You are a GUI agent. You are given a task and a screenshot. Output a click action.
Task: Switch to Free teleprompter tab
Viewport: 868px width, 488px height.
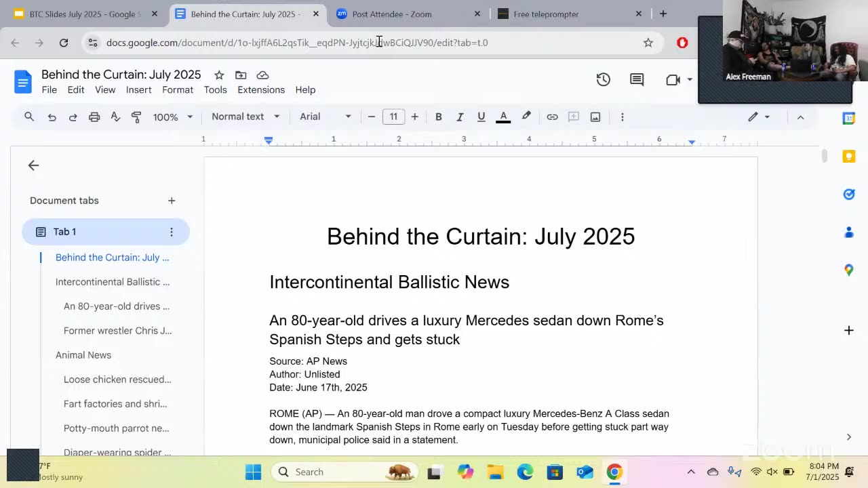[570, 14]
